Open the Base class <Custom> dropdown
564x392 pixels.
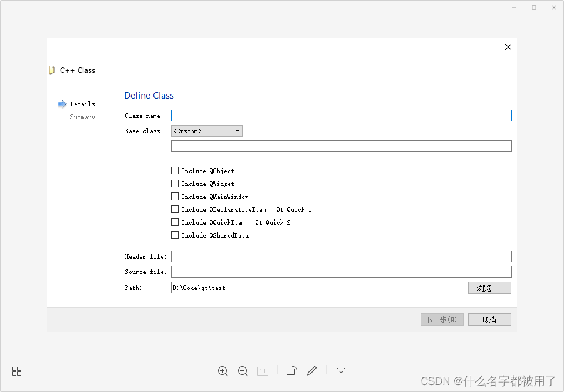pos(206,131)
